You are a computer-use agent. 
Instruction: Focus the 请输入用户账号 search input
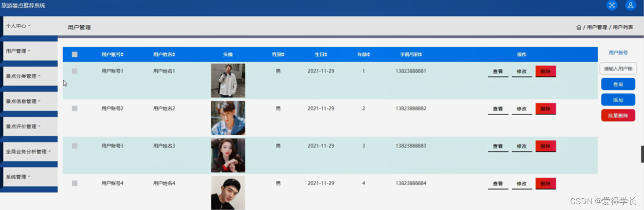pyautogui.click(x=618, y=69)
